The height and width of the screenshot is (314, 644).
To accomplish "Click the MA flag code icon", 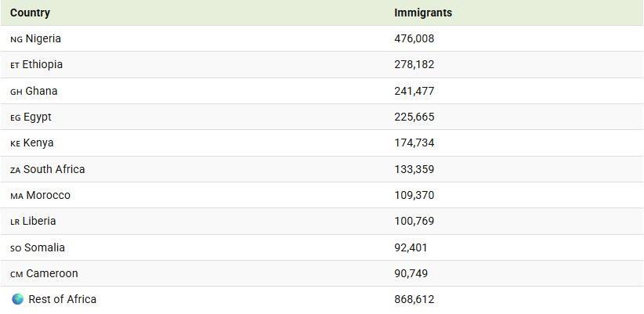I will click(x=16, y=196).
